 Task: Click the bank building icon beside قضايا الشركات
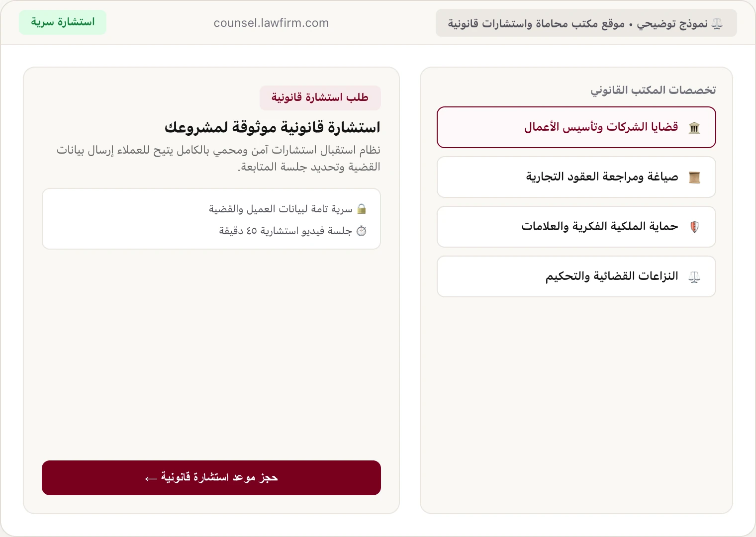[694, 128]
